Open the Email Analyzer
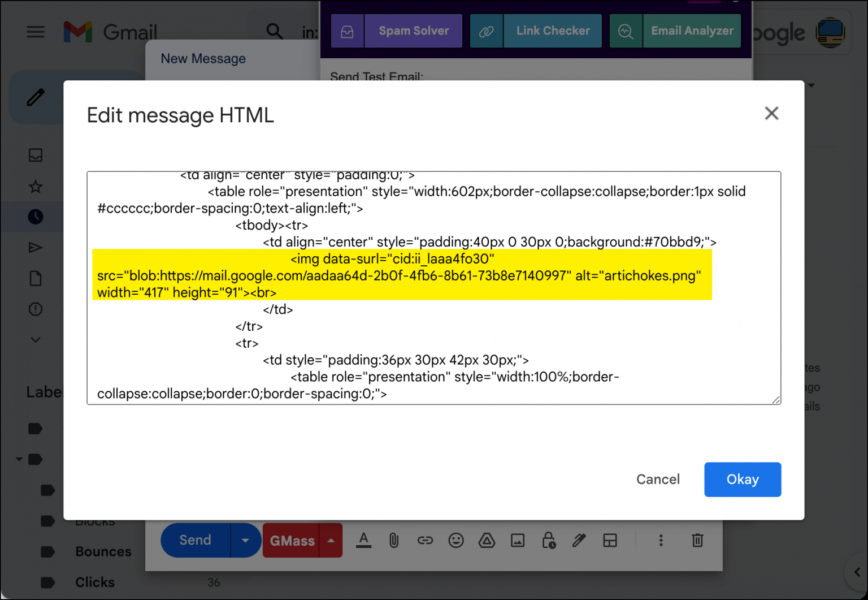Screen dimensions: 868x600 click(692, 31)
